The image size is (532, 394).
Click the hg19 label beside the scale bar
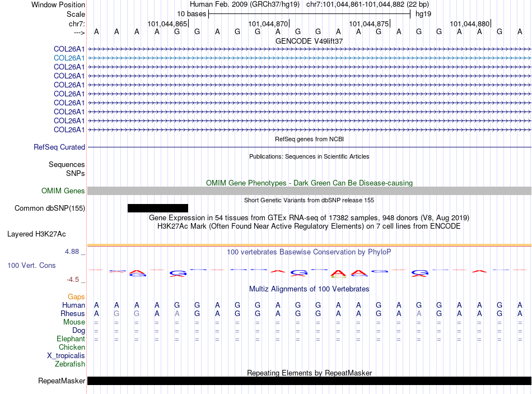click(423, 14)
